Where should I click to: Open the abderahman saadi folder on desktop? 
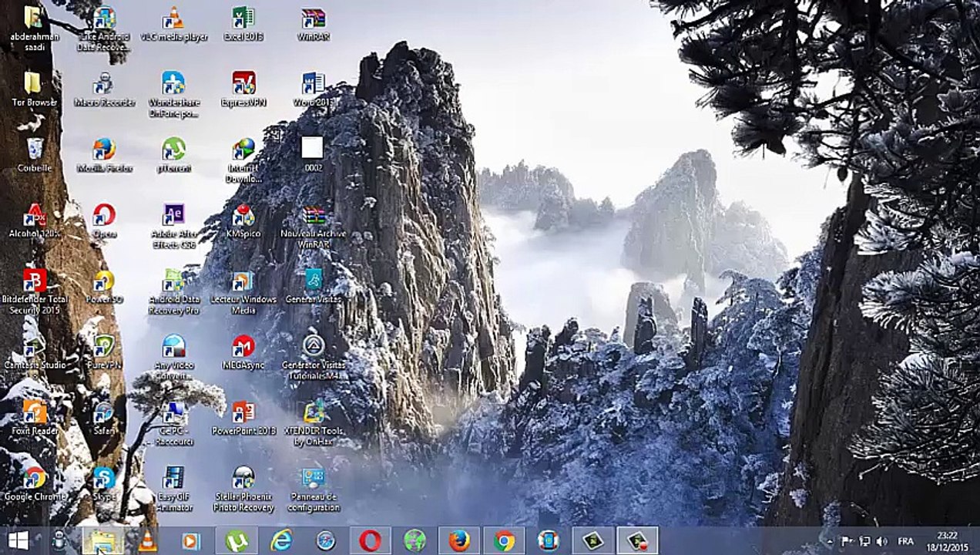point(35,29)
